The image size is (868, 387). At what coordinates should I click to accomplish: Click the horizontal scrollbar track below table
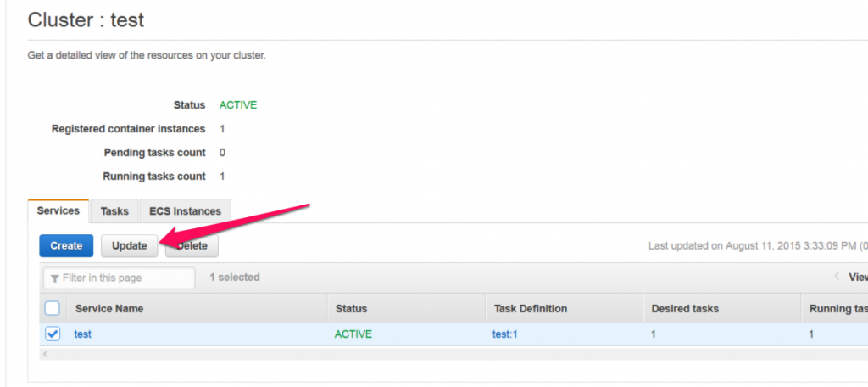click(454, 354)
